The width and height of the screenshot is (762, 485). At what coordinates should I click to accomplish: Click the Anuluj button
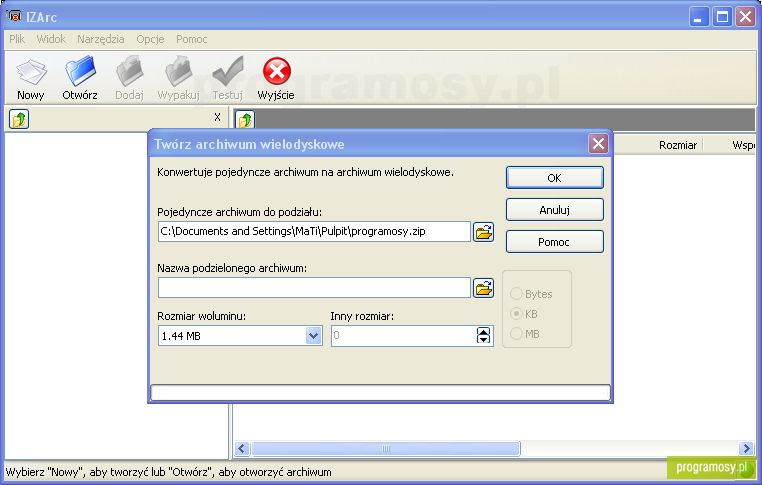[x=554, y=210]
